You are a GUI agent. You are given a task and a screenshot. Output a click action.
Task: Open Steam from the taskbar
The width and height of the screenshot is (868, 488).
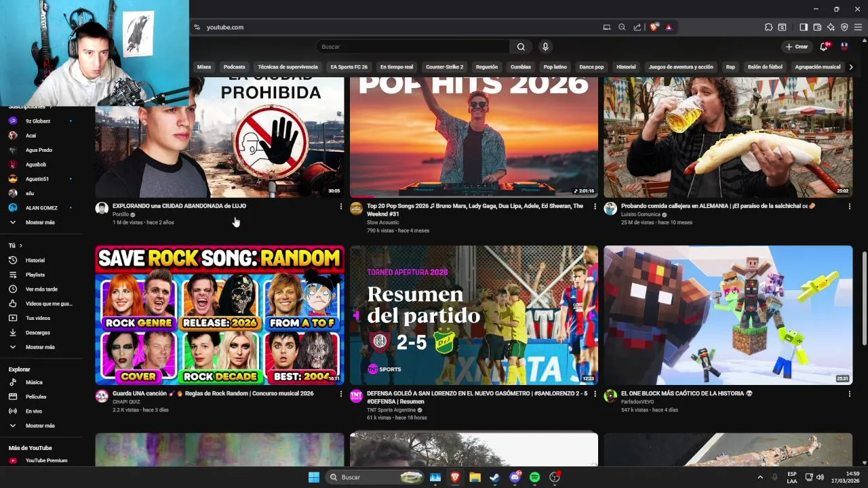tap(494, 477)
